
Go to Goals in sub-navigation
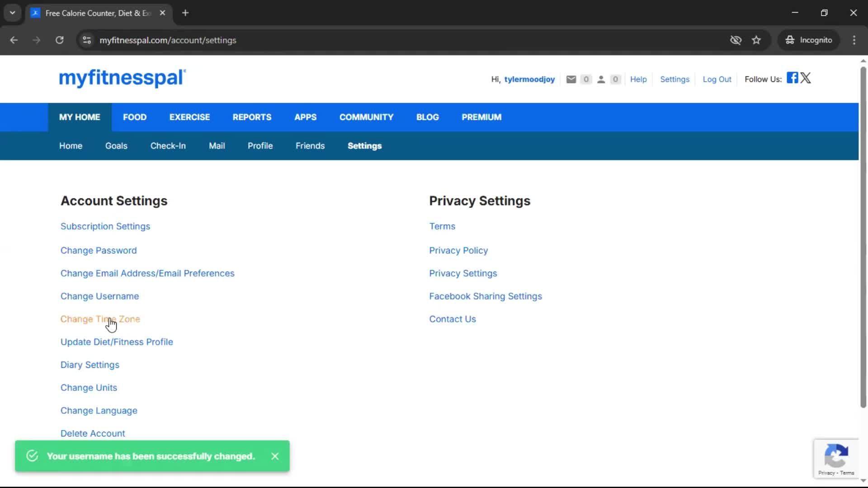pyautogui.click(x=116, y=146)
